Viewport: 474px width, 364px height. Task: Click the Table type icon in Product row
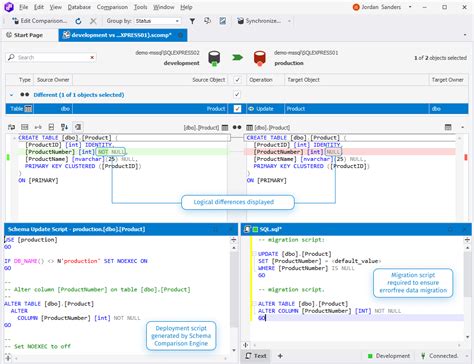[x=28, y=109]
